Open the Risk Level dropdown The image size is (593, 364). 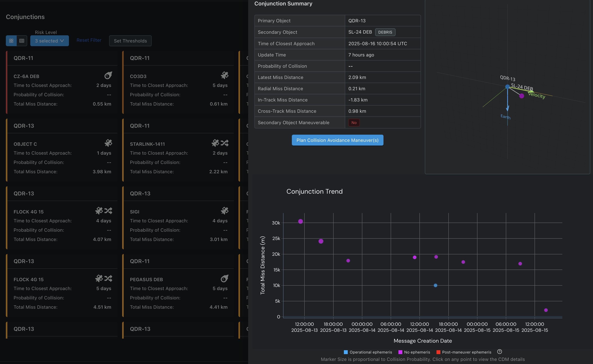(x=49, y=41)
